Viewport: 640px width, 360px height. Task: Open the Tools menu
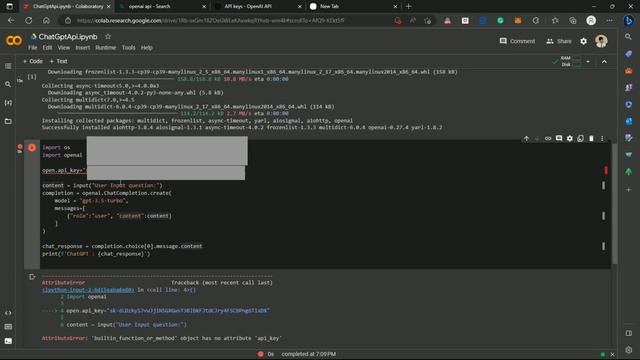pos(129,48)
